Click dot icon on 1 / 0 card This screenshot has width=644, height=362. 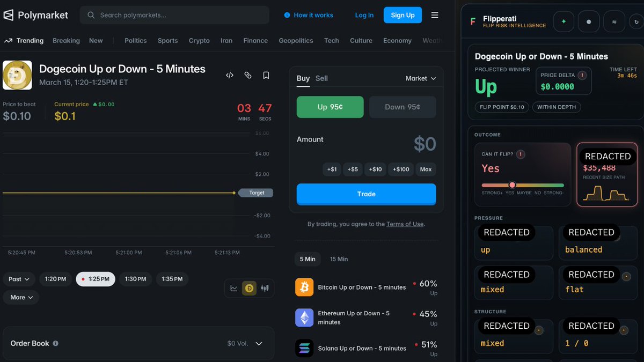point(624,330)
